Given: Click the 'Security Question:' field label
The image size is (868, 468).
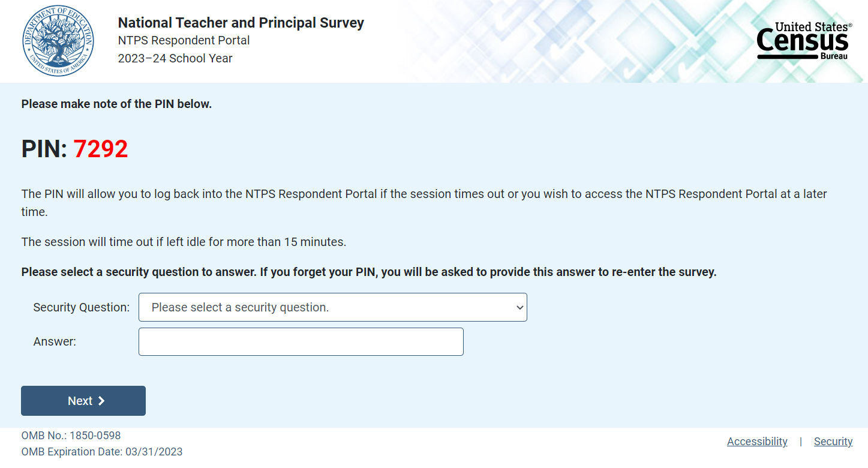Looking at the screenshot, I should (82, 307).
